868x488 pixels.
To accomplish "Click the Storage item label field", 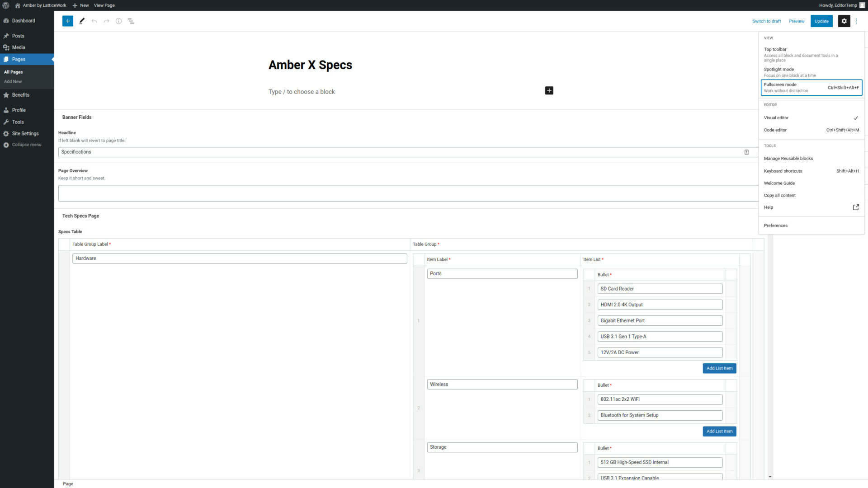I will [502, 447].
